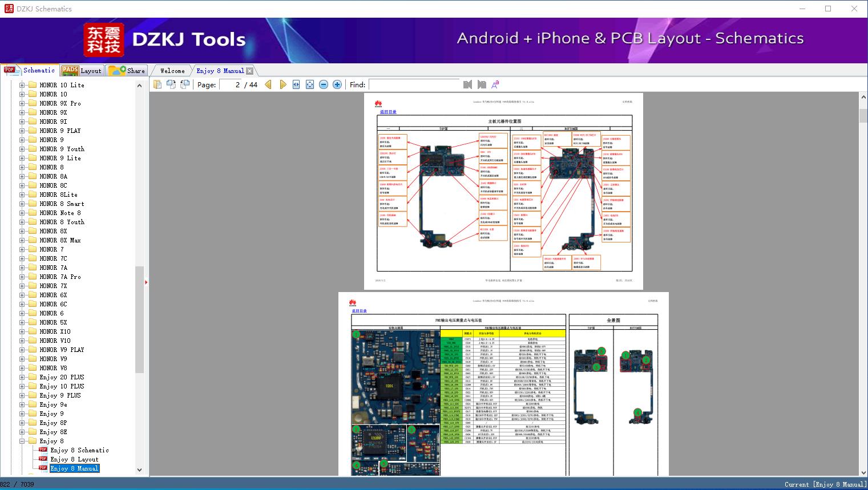Open the Welcome document tab
The height and width of the screenshot is (490, 868).
point(172,71)
